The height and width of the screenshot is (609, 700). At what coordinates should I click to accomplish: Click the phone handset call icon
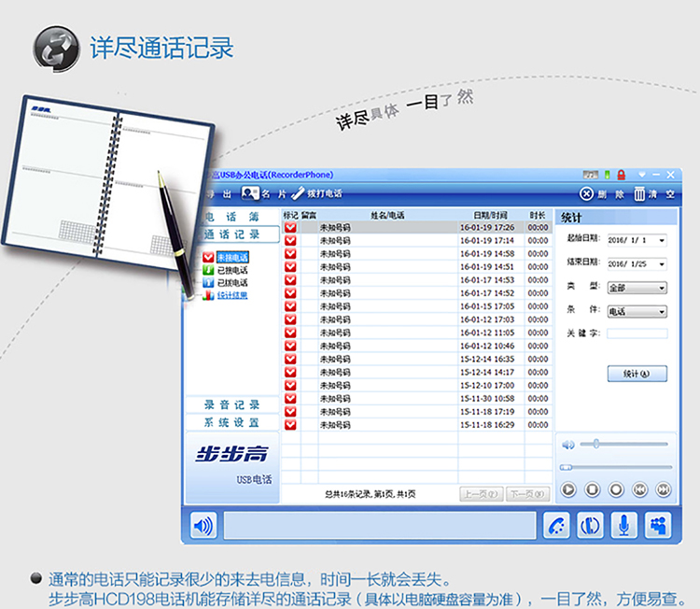click(557, 525)
